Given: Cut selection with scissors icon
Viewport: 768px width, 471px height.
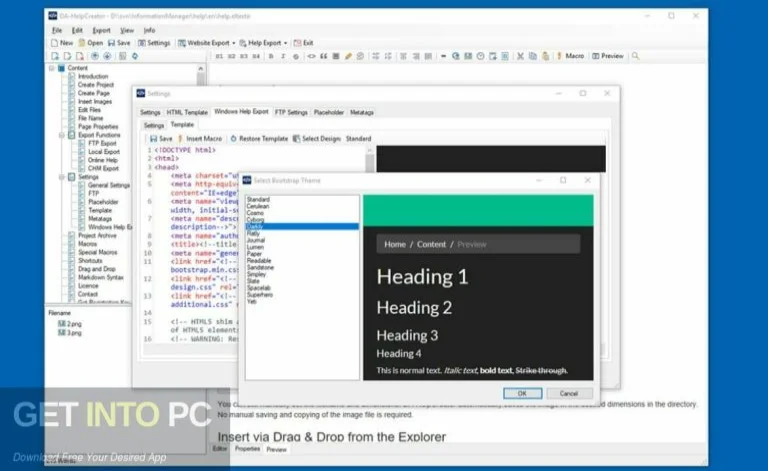Looking at the screenshot, I should tap(520, 56).
